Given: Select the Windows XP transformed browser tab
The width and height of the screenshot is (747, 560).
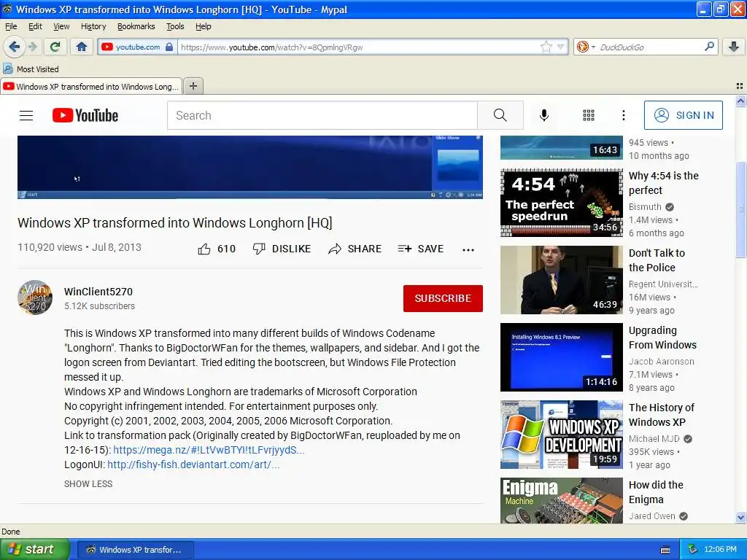Looking at the screenshot, I should (91, 87).
